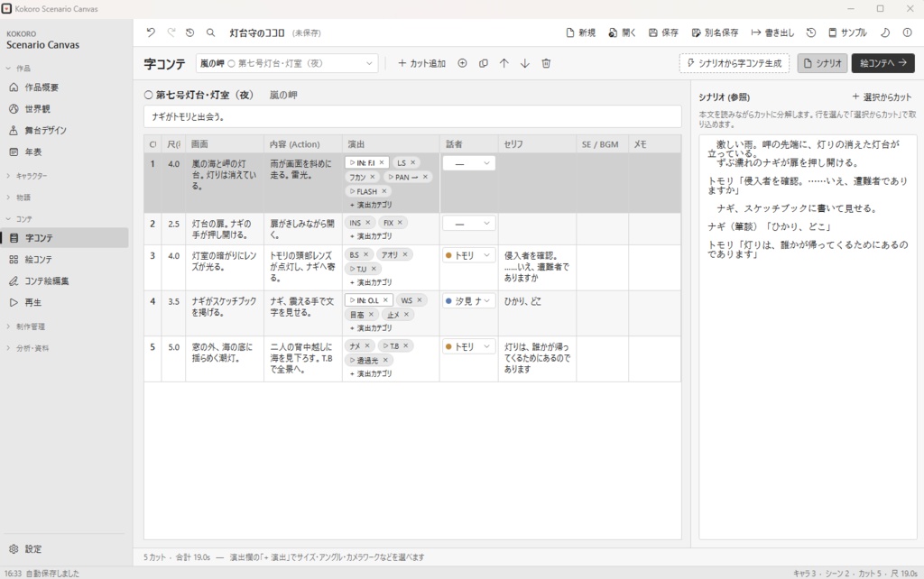Open speaker dropdown for cut 1
Screen dimensions: 924x579
(469, 163)
